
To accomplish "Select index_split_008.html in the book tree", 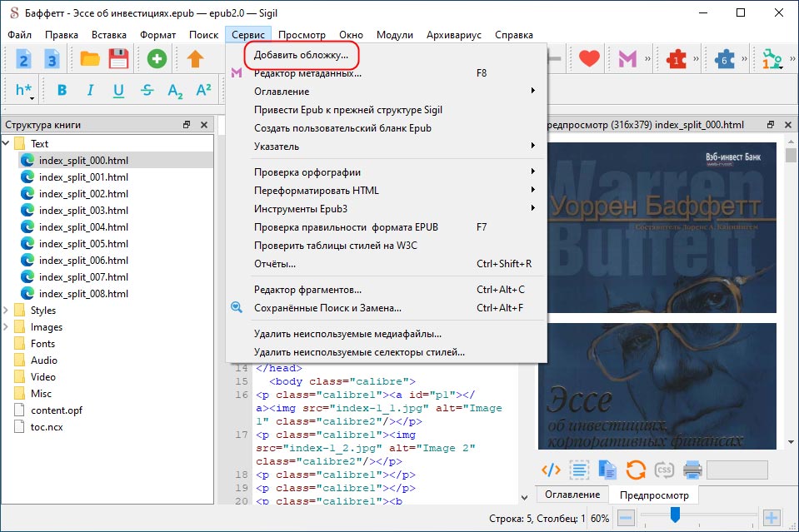I will pos(83,294).
